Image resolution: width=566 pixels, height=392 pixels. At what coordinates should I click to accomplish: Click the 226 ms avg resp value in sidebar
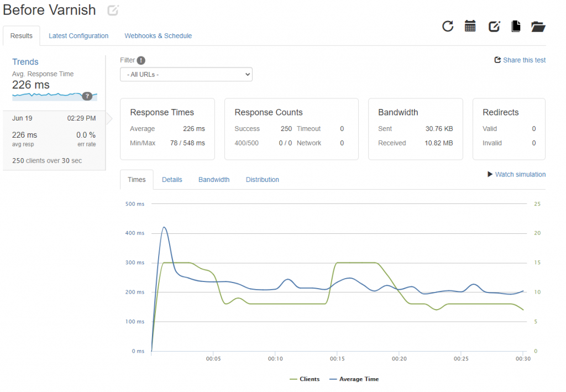click(24, 135)
